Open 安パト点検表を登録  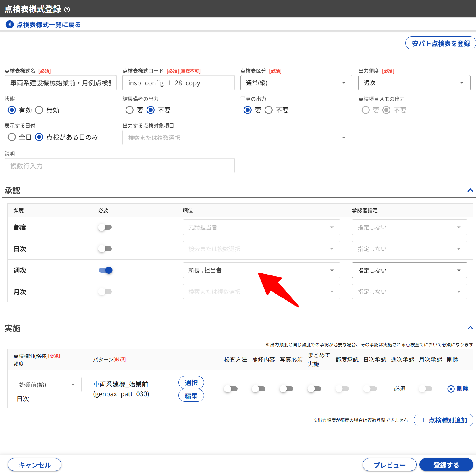tap(441, 43)
